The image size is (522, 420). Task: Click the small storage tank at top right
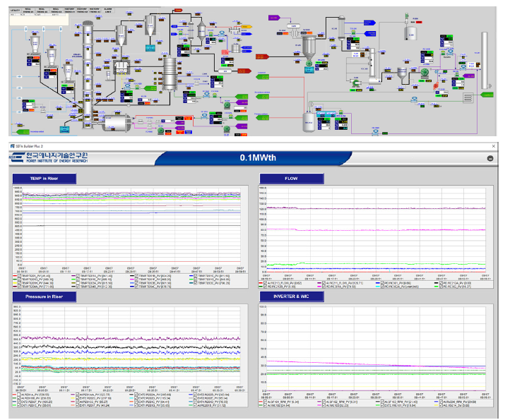pos(411,32)
